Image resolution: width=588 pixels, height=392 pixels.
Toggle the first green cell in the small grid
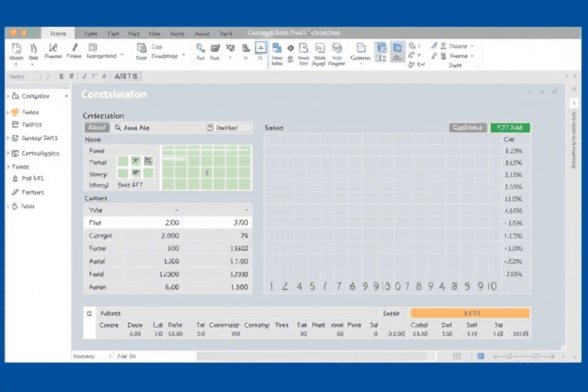[x=123, y=161]
